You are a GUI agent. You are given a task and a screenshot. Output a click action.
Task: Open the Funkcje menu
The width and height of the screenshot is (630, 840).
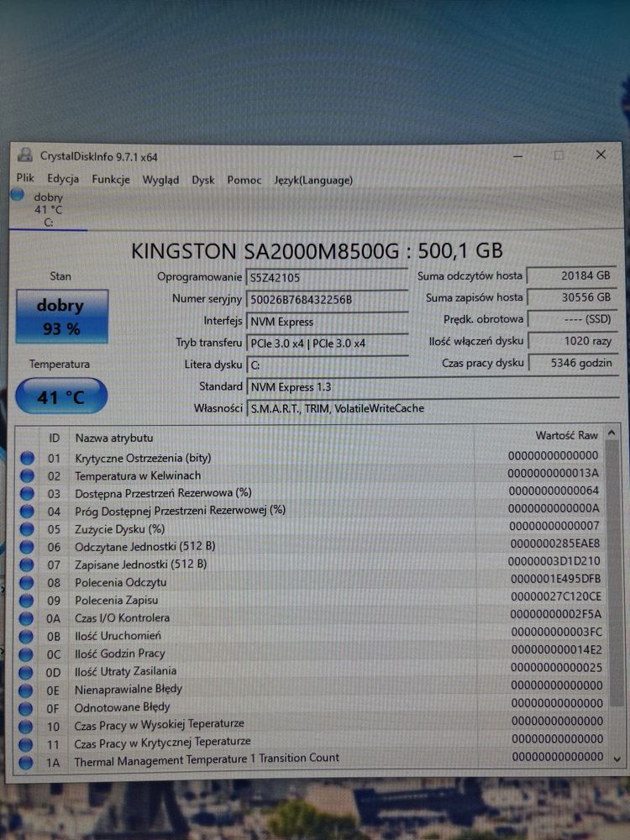[x=111, y=180]
